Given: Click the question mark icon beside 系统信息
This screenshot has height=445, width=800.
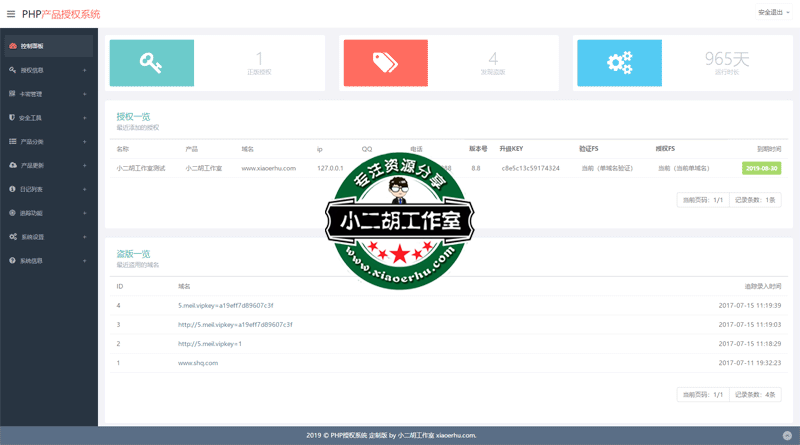Looking at the screenshot, I should point(12,261).
